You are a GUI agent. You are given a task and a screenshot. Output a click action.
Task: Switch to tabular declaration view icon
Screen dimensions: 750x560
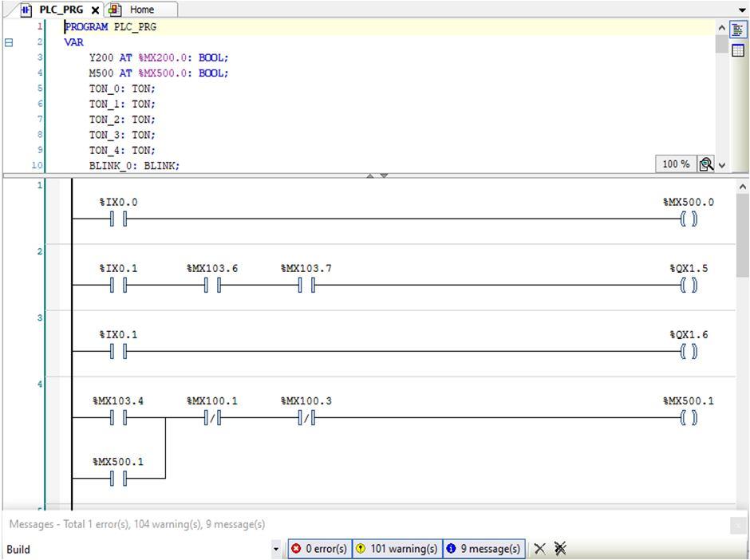pos(737,49)
